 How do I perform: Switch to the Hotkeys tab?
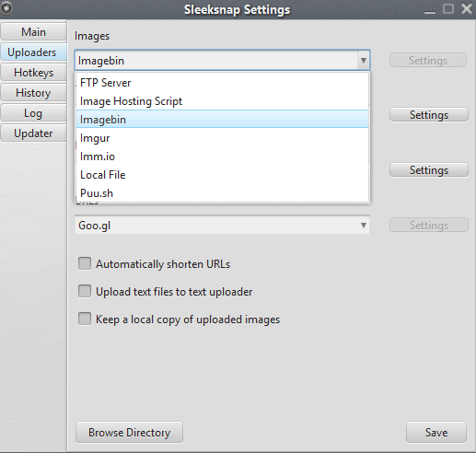[33, 73]
